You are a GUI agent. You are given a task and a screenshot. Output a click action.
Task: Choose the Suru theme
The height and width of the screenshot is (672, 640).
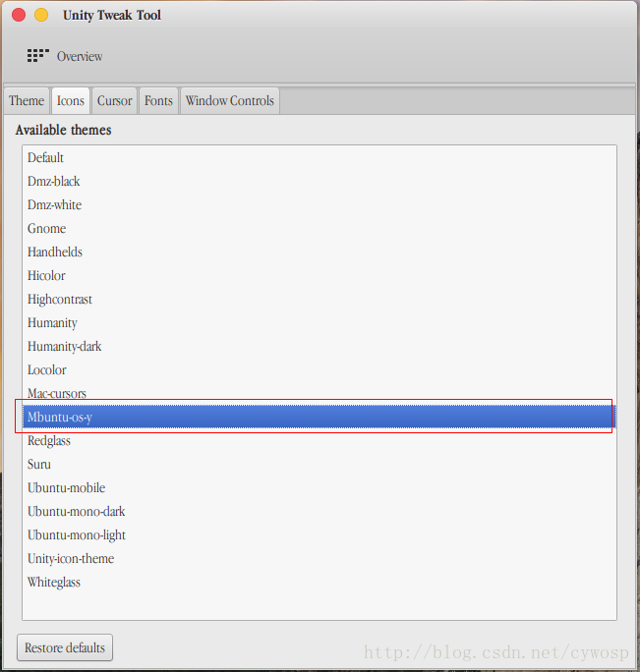[320, 464]
